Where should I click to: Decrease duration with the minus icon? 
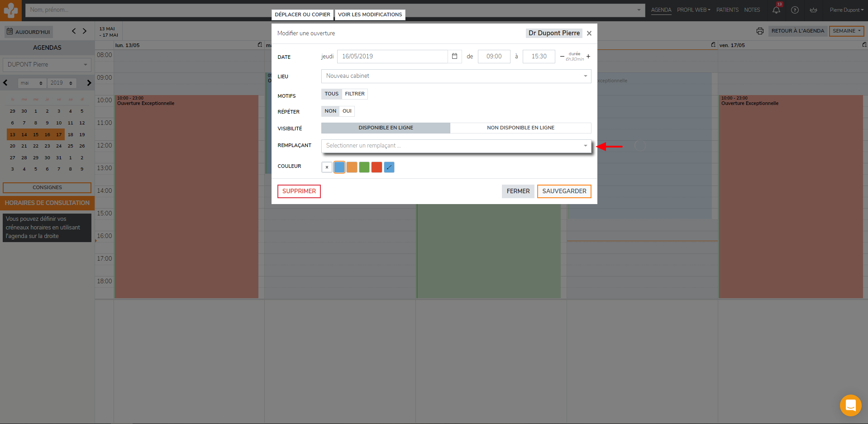coord(562,57)
